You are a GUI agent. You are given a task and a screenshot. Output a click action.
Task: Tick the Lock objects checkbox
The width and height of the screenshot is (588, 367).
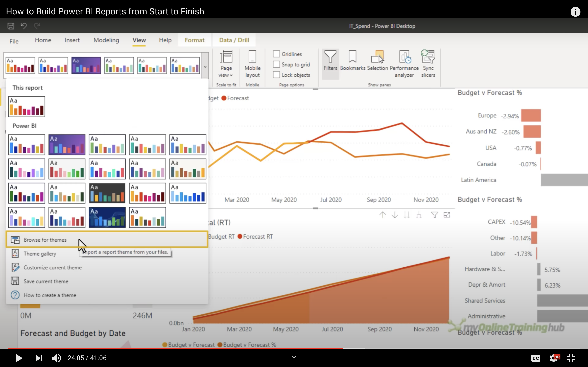(x=276, y=75)
